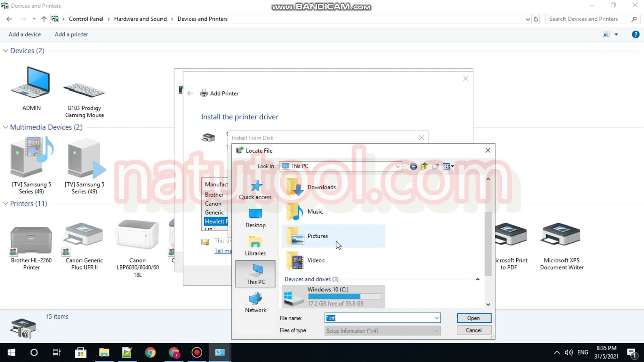Open Bandicam red record icon in taskbar
This screenshot has height=362, width=644.
(x=197, y=352)
